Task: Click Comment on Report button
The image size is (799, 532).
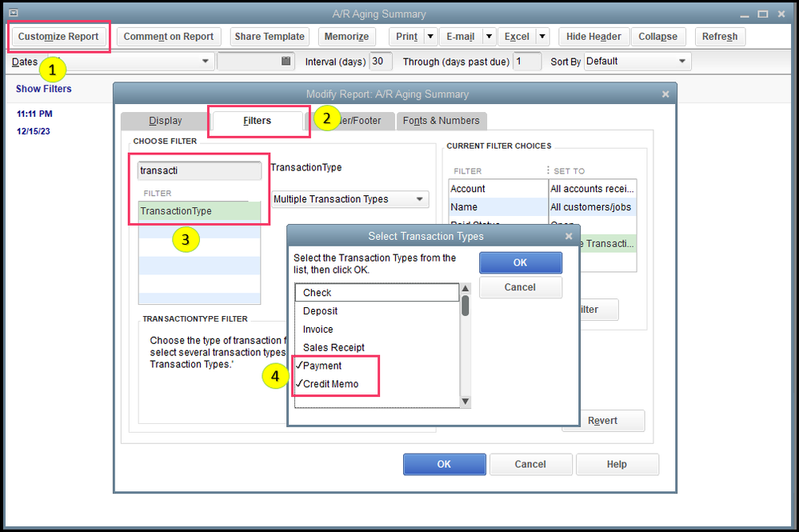Action: 168,37
